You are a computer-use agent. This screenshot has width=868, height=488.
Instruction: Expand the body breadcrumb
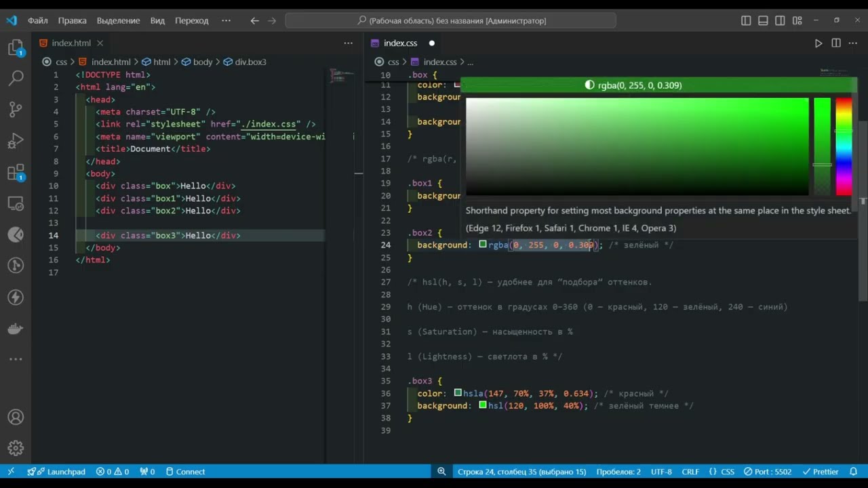coord(197,62)
